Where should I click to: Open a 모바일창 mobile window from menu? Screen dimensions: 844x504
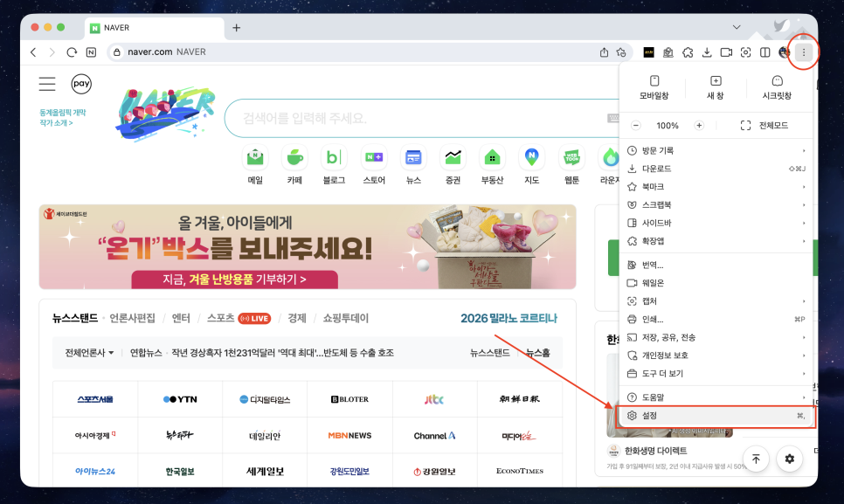coord(654,87)
